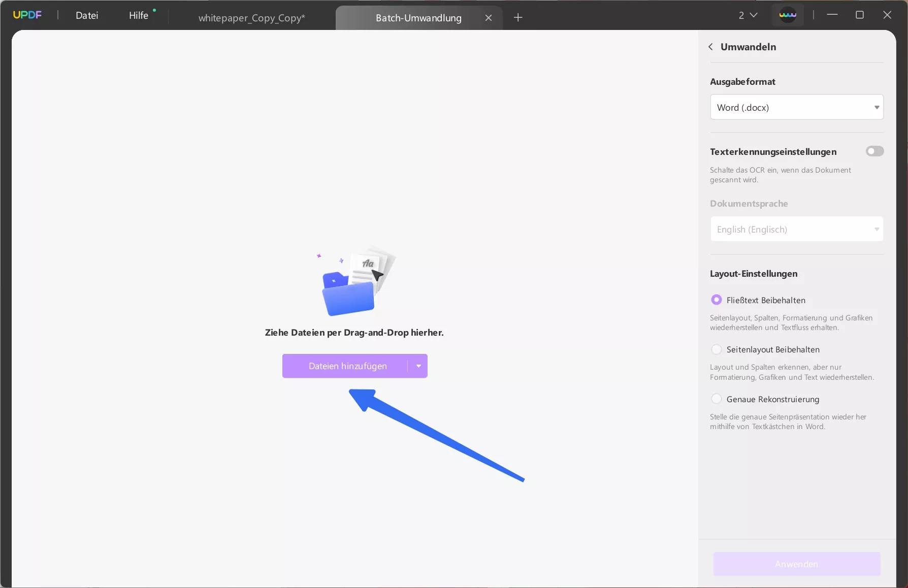Close the Batch-Umwandlung tab
The width and height of the screenshot is (908, 588).
[489, 18]
